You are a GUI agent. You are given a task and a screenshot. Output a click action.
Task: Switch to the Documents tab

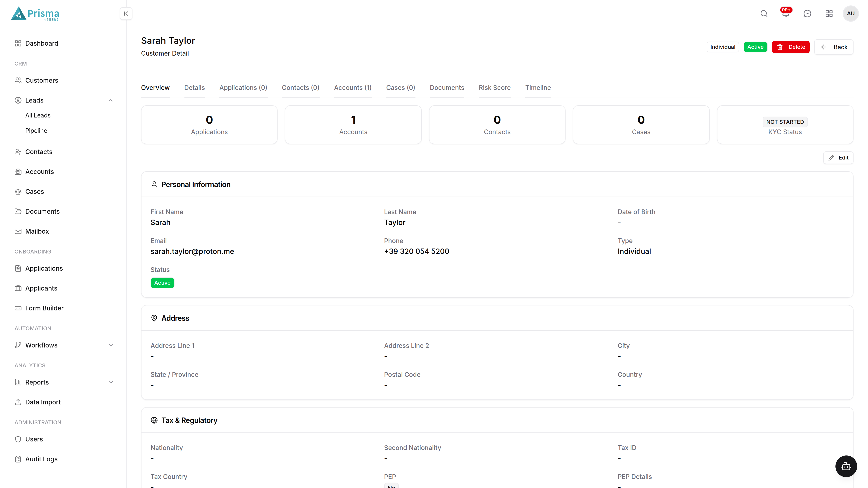tap(447, 88)
